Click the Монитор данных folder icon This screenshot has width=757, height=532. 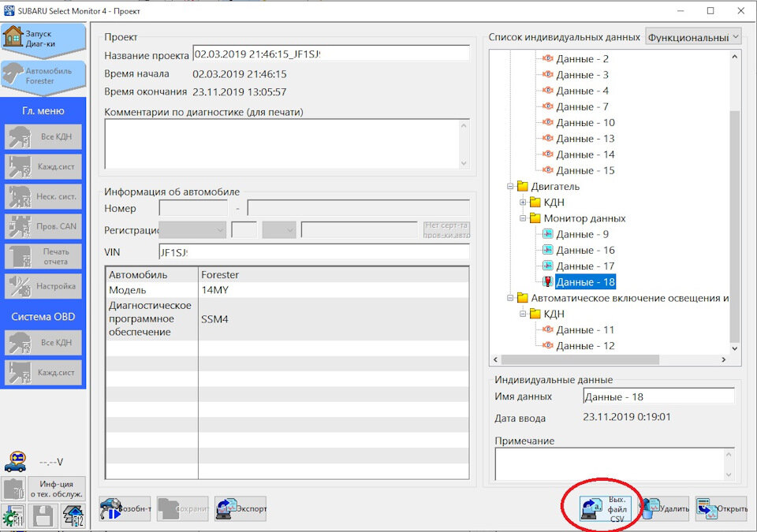coord(535,218)
